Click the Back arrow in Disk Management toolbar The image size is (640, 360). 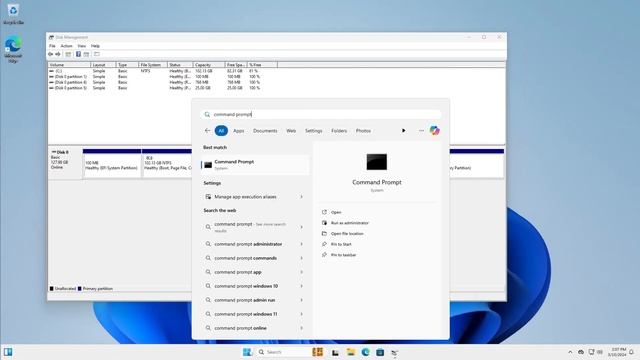pos(51,54)
